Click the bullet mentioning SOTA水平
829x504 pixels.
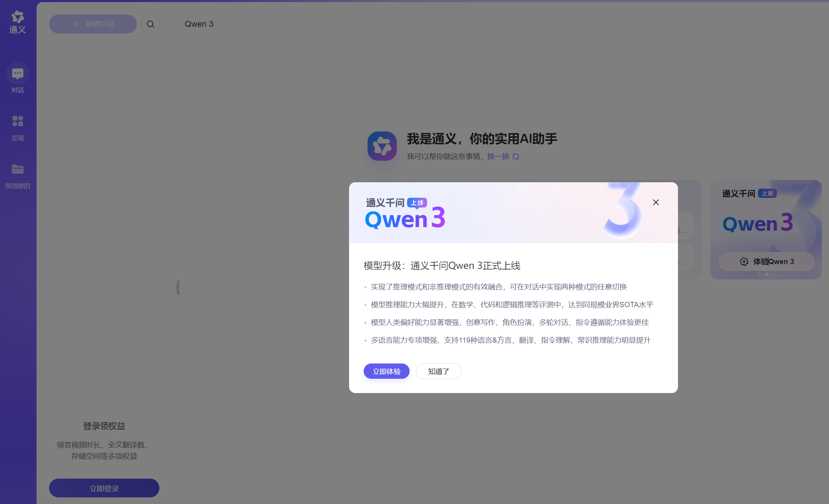(512, 305)
